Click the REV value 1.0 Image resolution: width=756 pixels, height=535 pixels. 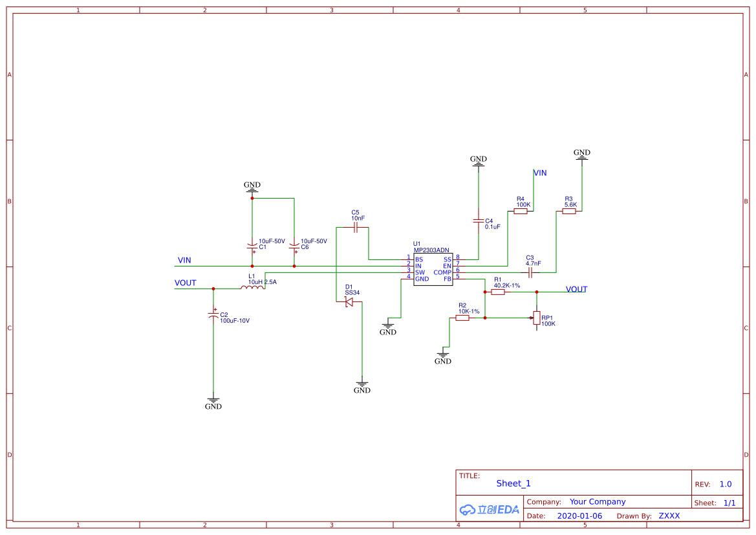point(726,484)
